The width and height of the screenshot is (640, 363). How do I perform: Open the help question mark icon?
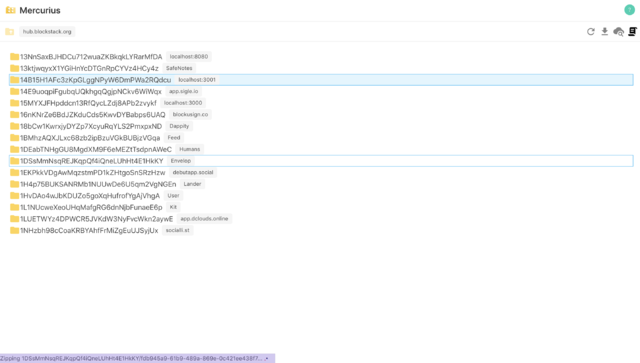point(629,10)
